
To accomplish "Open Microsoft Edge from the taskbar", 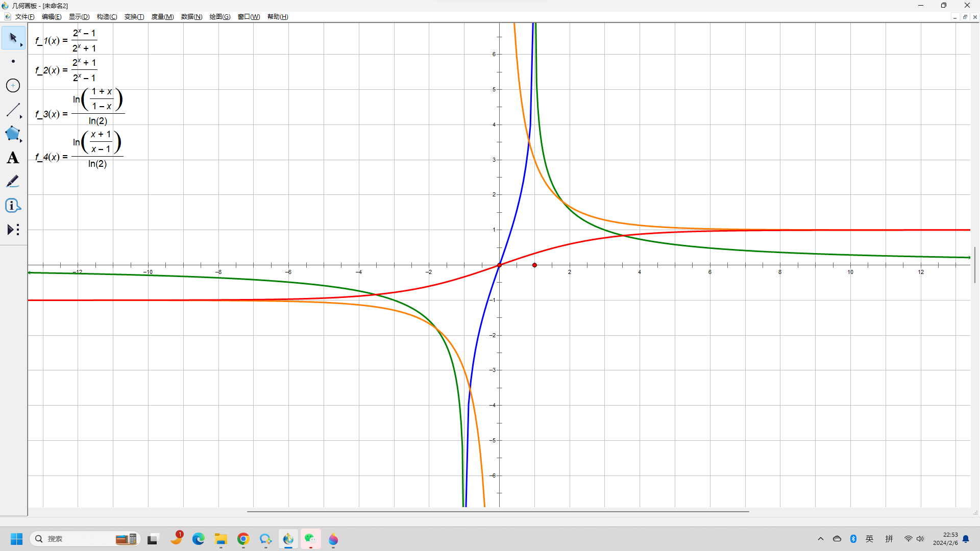I will [x=199, y=539].
